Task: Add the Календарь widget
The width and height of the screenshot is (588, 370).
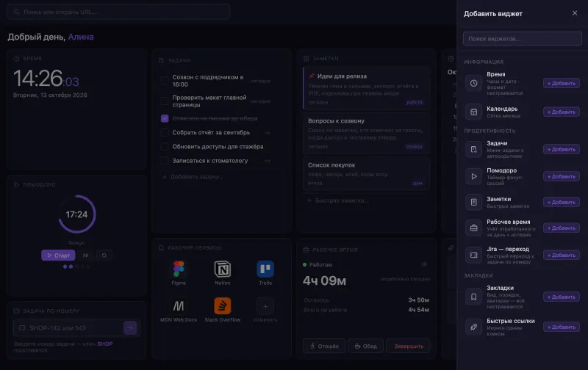Action: [x=561, y=112]
